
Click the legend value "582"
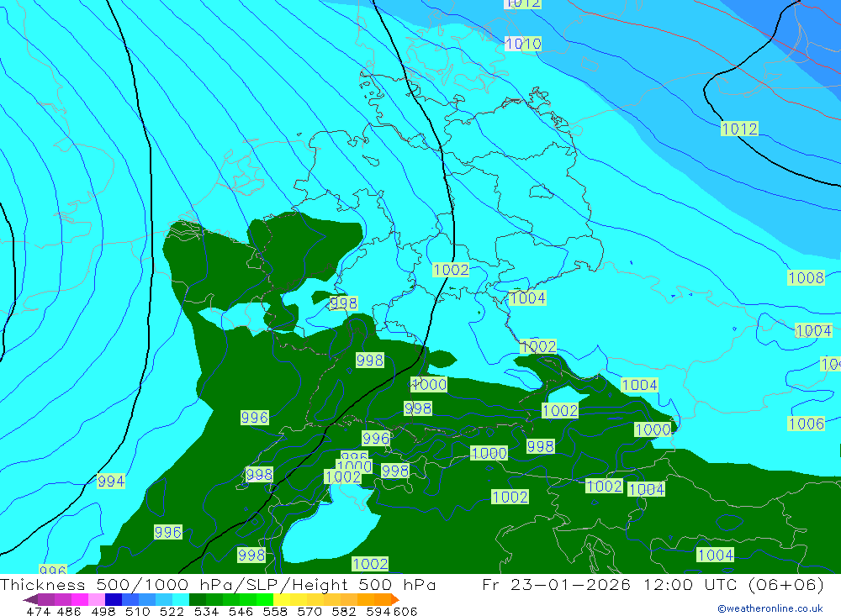[344, 611]
